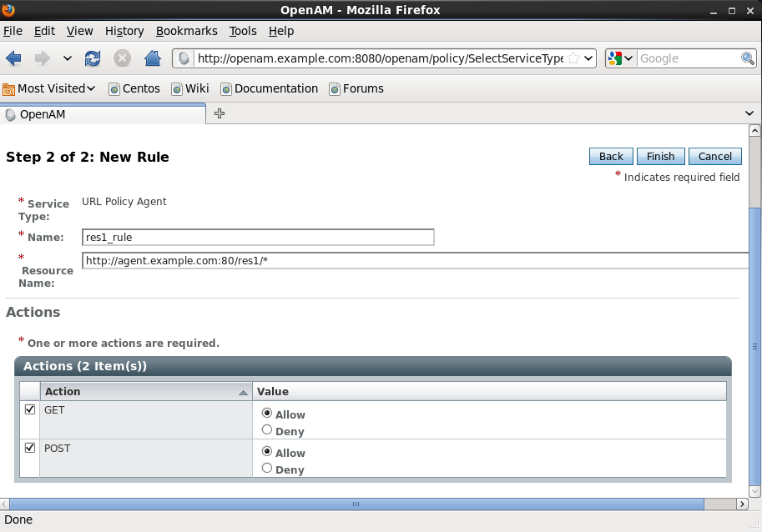The image size is (762, 532).
Task: Open the Centos bookmark
Action: [x=134, y=89]
